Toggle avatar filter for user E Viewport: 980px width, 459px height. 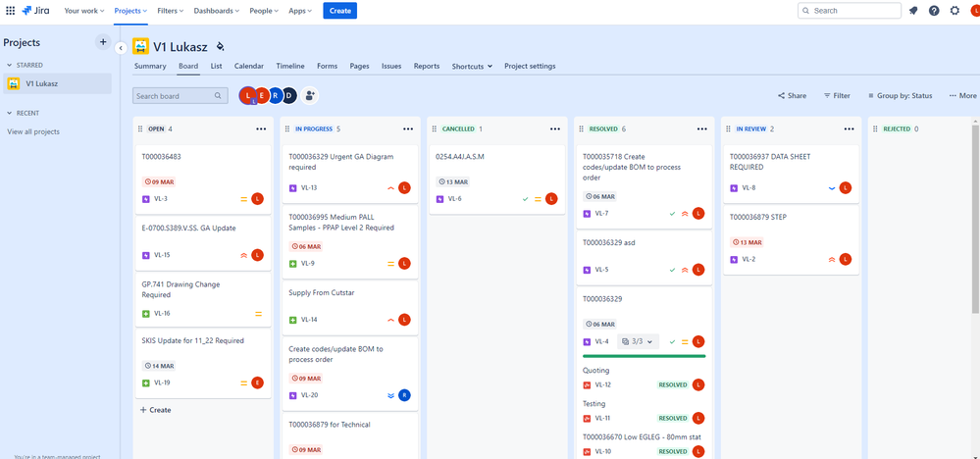[x=262, y=95]
